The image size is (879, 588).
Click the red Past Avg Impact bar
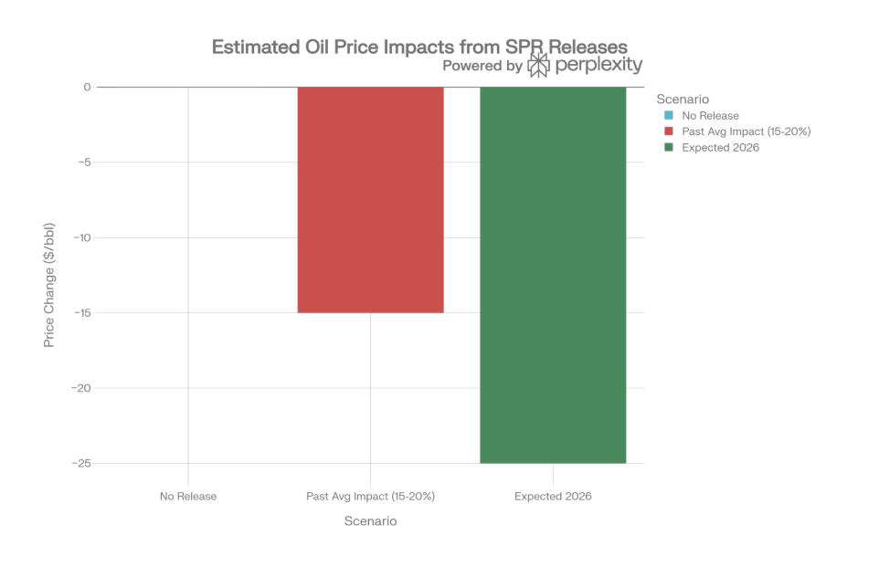(370, 200)
